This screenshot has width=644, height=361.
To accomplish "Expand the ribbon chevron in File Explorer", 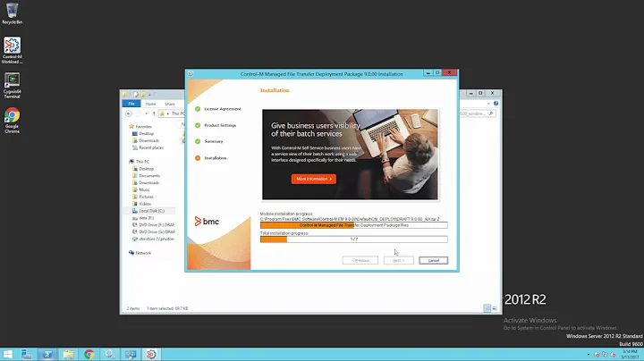I will tap(488, 104).
